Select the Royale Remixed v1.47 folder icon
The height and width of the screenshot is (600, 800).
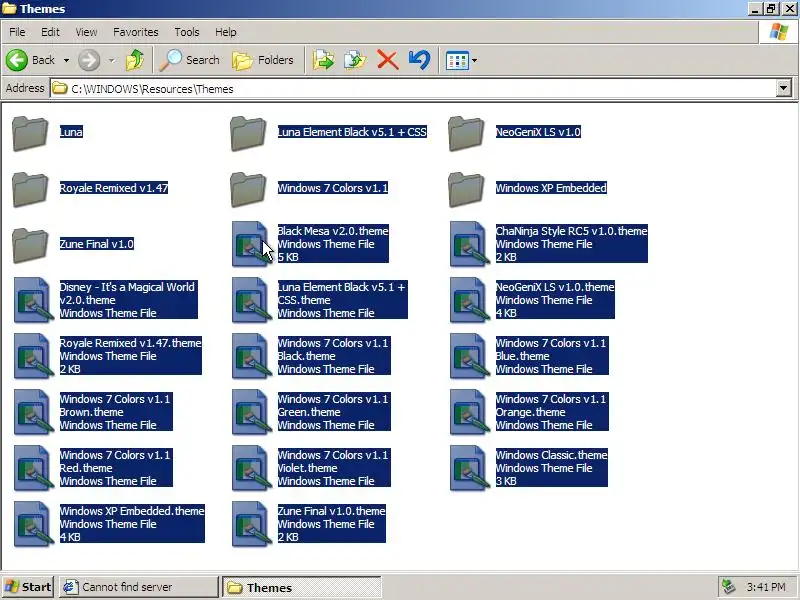30,189
